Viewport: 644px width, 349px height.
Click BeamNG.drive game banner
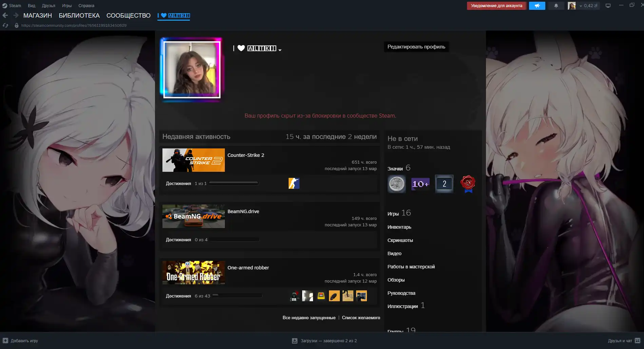(194, 216)
